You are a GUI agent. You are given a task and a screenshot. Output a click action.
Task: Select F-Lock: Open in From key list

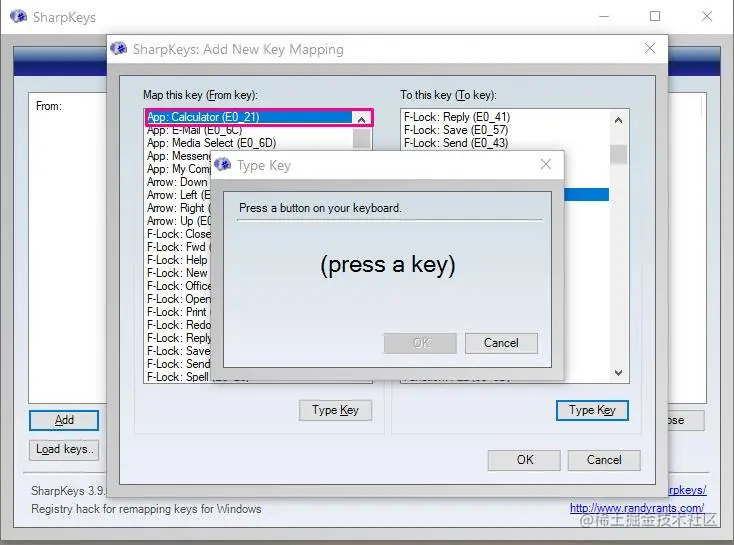pos(178,299)
